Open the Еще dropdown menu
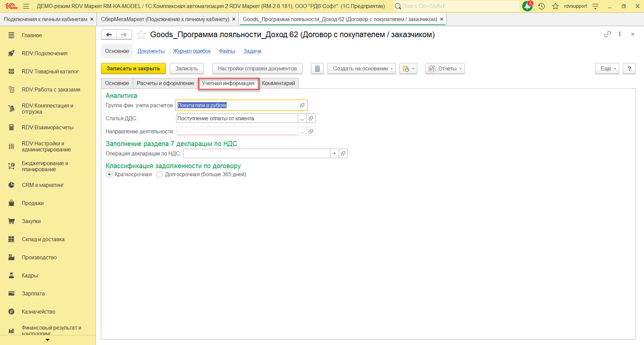Viewport: 644px width, 345px height. point(607,69)
